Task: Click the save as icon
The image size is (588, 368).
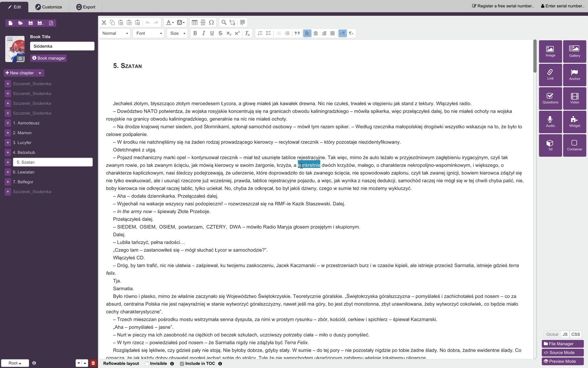Action: (x=41, y=23)
